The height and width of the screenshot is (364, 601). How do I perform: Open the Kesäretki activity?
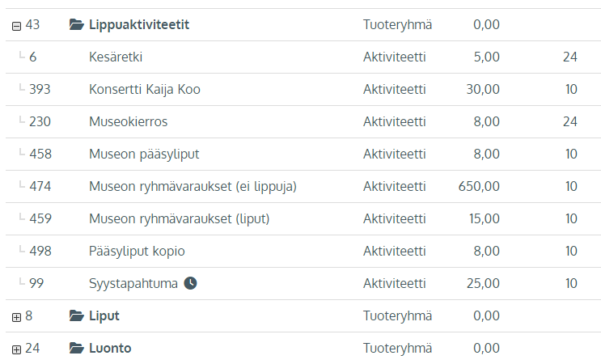pos(116,57)
